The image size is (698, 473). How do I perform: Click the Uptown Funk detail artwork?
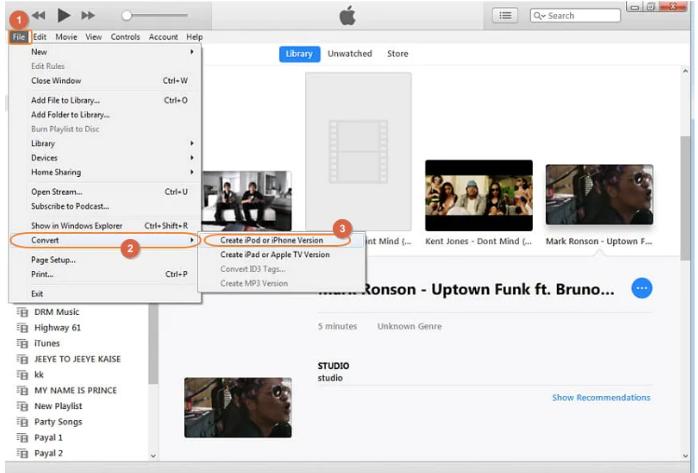tap(238, 408)
